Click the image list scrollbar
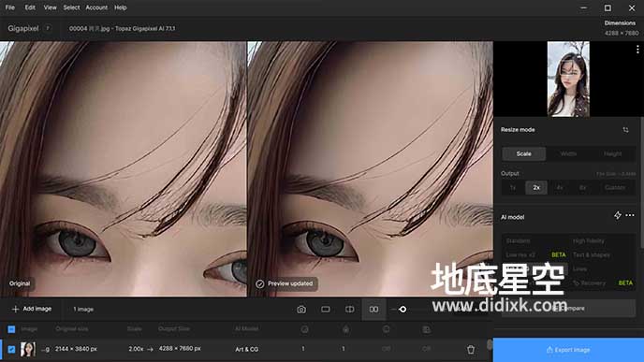This screenshot has height=362, width=644. [x=490, y=344]
